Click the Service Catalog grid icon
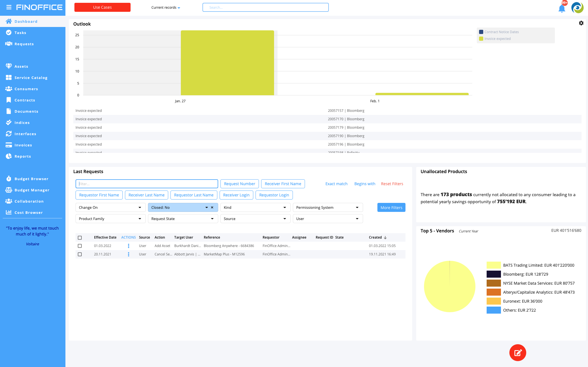Viewport: 588px width, 367px height. 9,78
